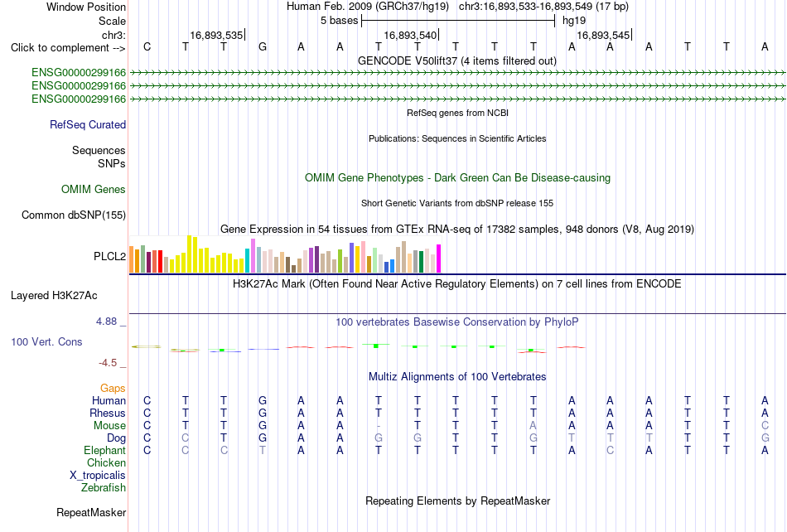This screenshot has height=532, width=787.
Task: Click 'Click to complement -->' label
Action: 68,48
